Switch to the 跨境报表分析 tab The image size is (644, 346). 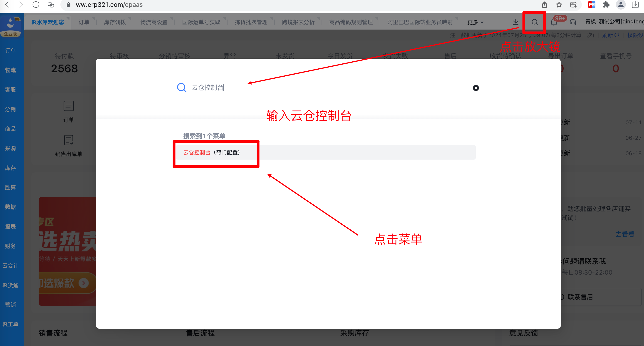(x=298, y=22)
